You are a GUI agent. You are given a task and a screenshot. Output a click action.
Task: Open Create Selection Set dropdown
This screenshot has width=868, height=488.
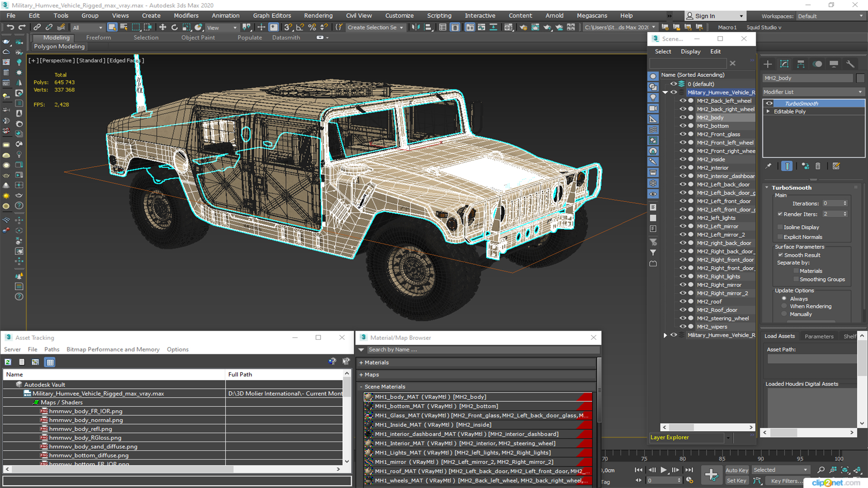pos(375,28)
